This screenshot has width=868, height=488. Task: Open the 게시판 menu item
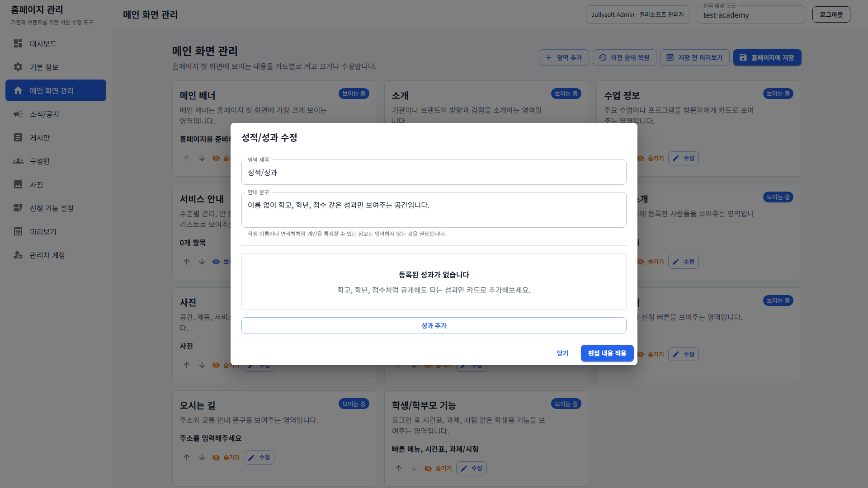tap(56, 137)
